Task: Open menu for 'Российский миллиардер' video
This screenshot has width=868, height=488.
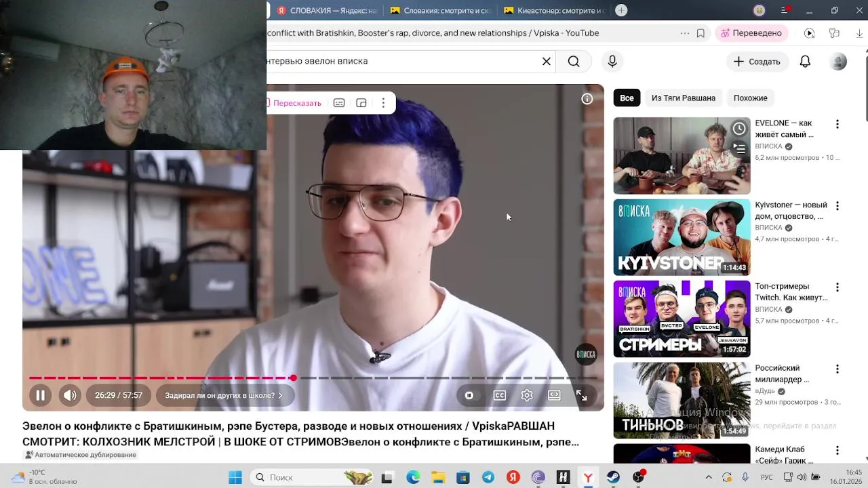Action: coord(837,369)
